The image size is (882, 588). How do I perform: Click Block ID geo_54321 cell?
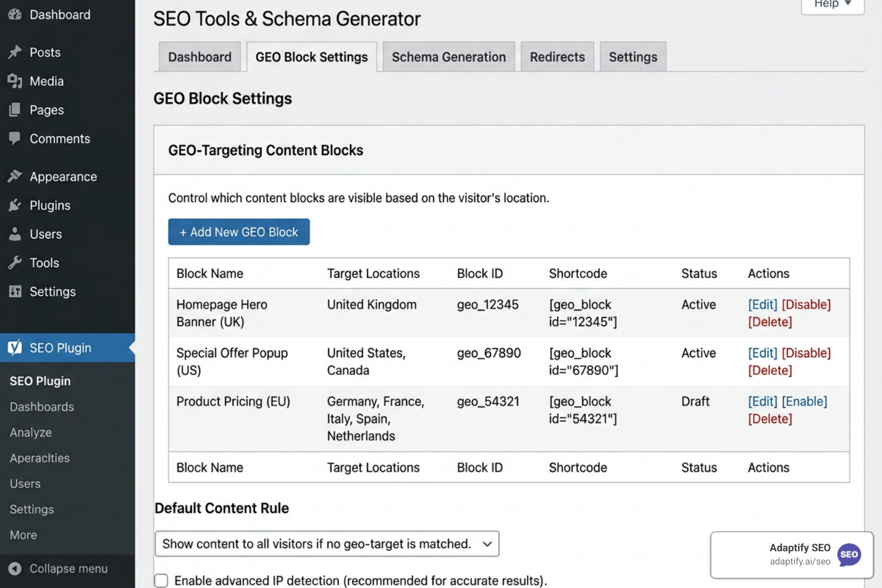pyautogui.click(x=488, y=401)
